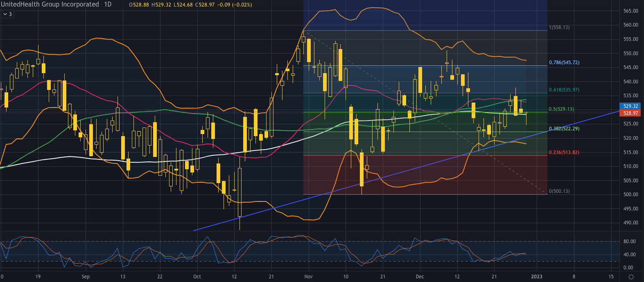Click the Sep label on time axis

point(85,277)
